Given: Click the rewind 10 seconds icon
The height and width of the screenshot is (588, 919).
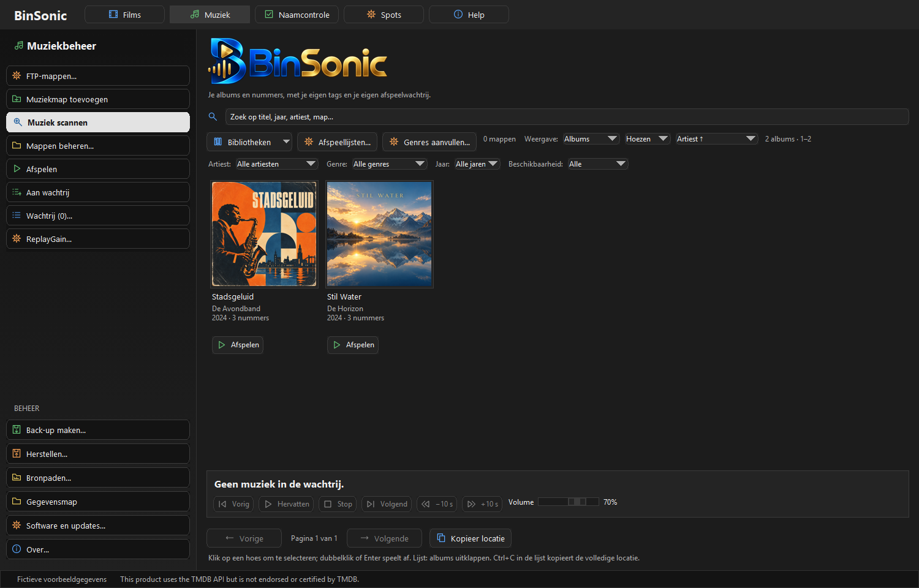Looking at the screenshot, I should point(426,504).
